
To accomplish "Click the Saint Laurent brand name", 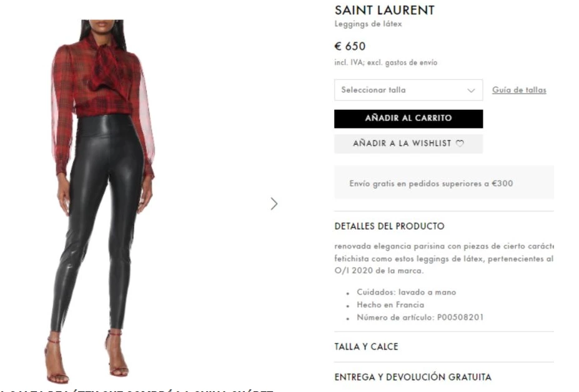I will click(x=384, y=11).
